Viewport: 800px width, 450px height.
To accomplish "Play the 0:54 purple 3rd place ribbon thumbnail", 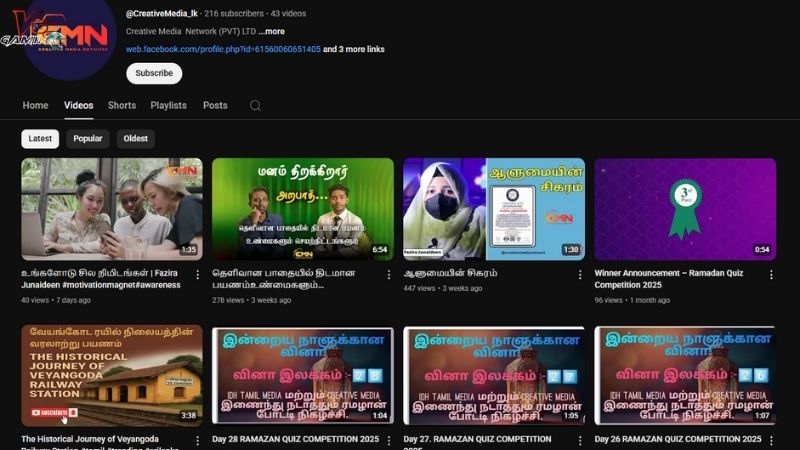I will pos(685,209).
